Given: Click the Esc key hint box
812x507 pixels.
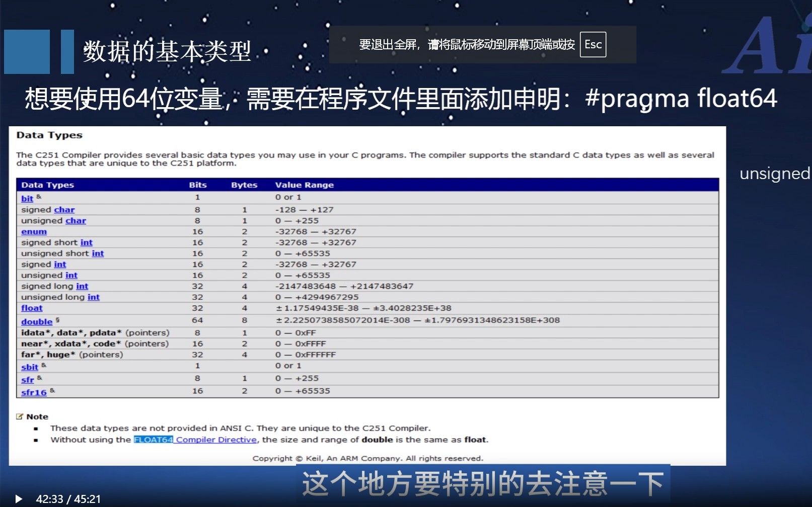Looking at the screenshot, I should point(593,45).
